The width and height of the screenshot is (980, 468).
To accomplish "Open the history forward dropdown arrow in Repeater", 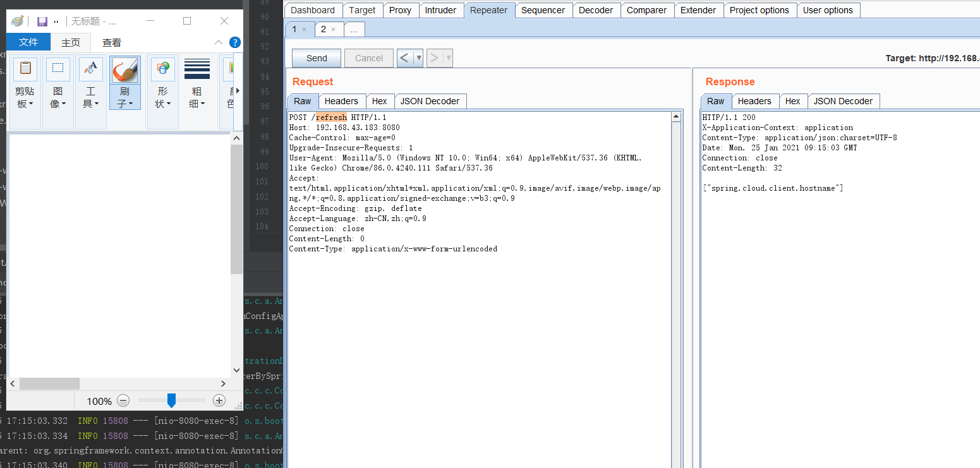I will (x=448, y=58).
